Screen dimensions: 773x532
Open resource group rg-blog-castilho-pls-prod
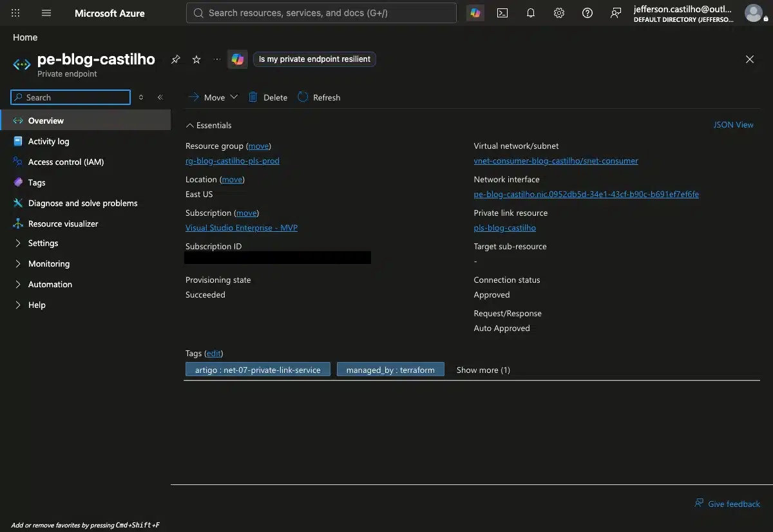point(233,161)
